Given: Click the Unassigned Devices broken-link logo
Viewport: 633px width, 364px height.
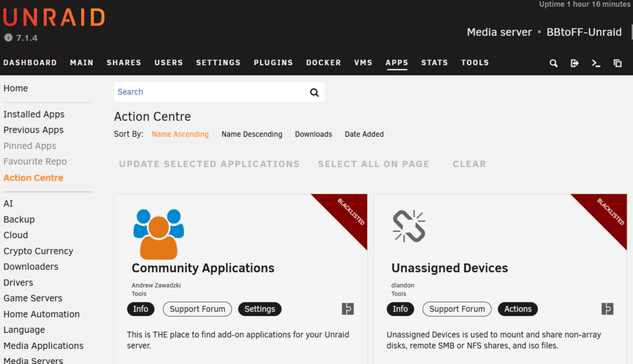Looking at the screenshot, I should click(409, 226).
